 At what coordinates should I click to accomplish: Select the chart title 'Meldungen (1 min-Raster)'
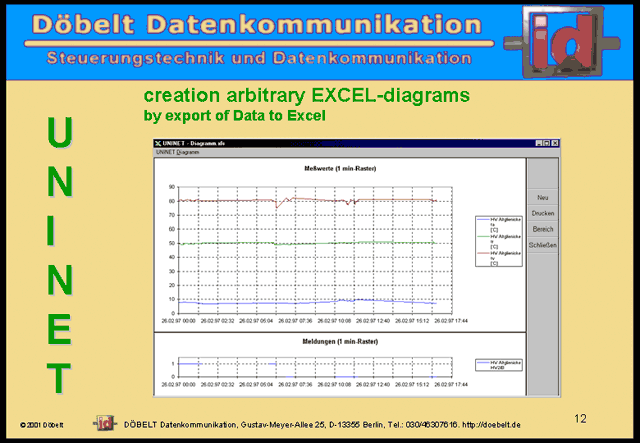(x=340, y=341)
